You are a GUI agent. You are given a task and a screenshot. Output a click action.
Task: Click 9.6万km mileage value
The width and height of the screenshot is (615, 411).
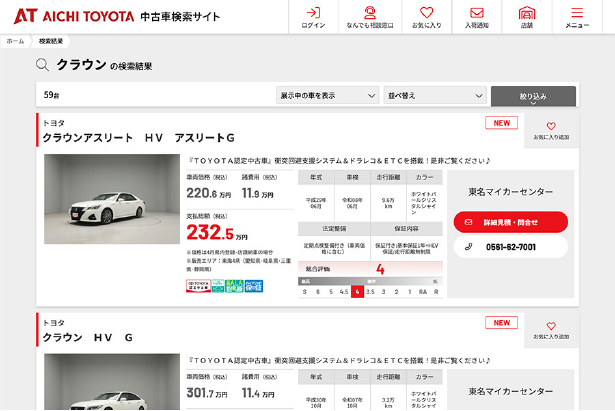[x=388, y=203]
